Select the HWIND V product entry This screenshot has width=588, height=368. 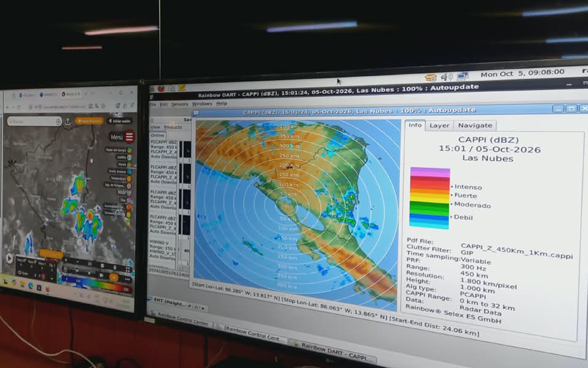[x=162, y=250]
